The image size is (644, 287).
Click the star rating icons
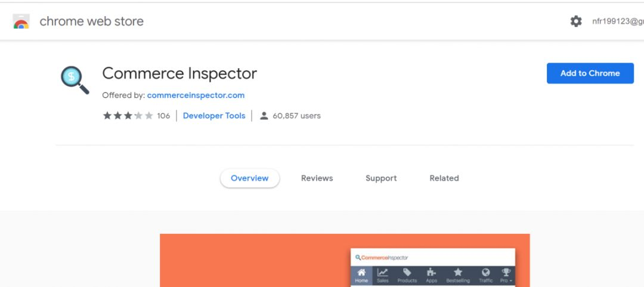pyautogui.click(x=128, y=116)
